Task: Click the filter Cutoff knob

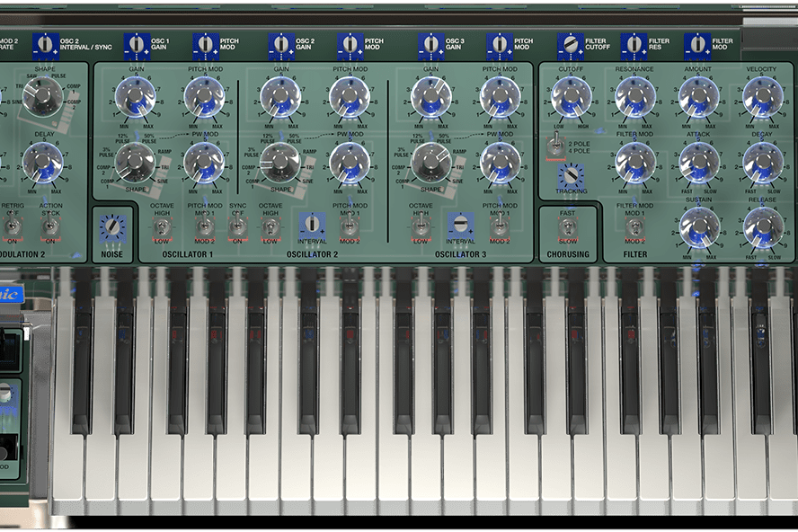Action: (x=572, y=97)
